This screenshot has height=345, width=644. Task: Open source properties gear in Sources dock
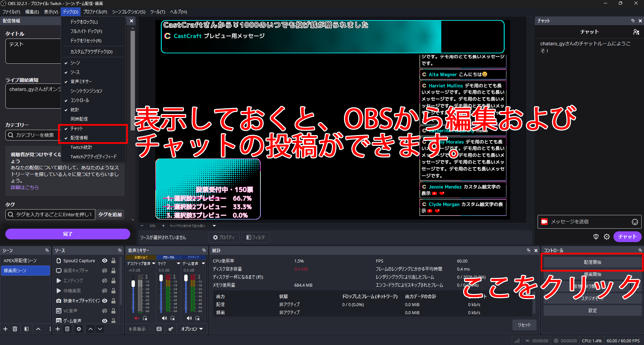tap(79, 329)
